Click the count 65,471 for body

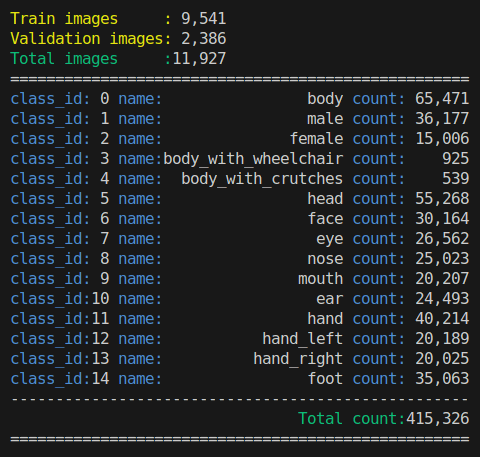coord(442,99)
